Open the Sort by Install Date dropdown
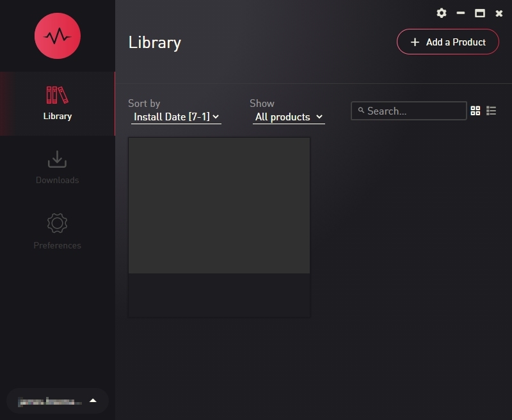 (x=176, y=117)
